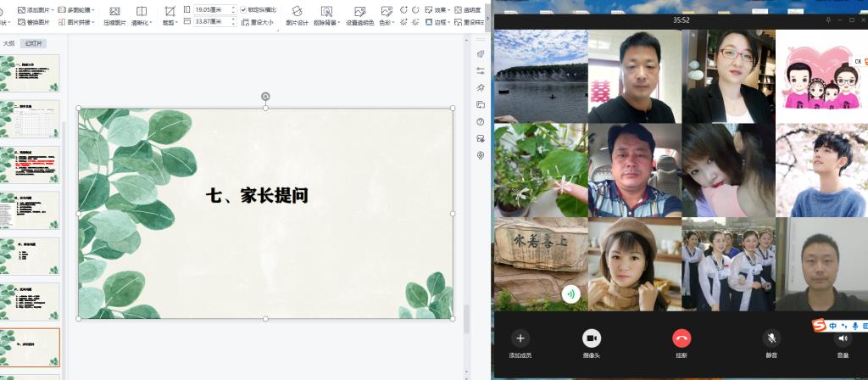Increase picture height with up stepper
This screenshot has height=380, width=868.
[x=233, y=7]
